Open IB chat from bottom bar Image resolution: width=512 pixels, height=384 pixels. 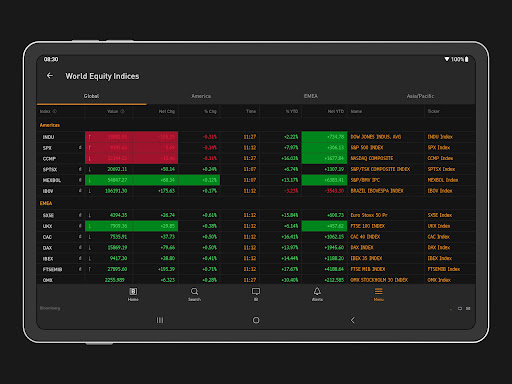pos(256,294)
